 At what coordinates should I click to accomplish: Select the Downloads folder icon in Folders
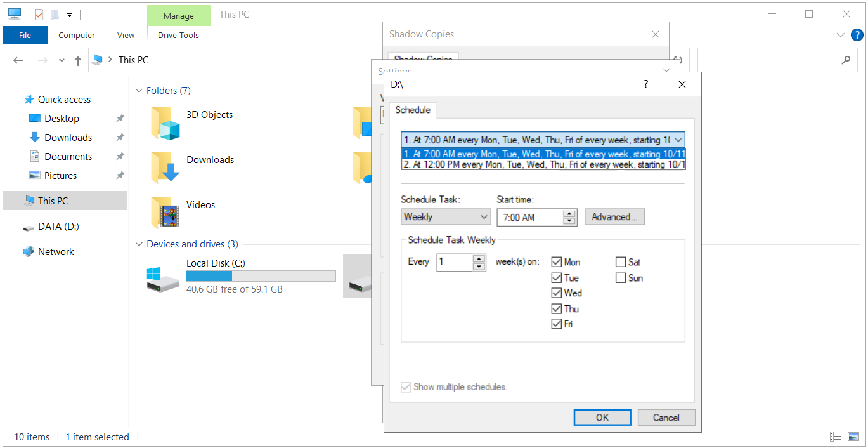[165, 168]
